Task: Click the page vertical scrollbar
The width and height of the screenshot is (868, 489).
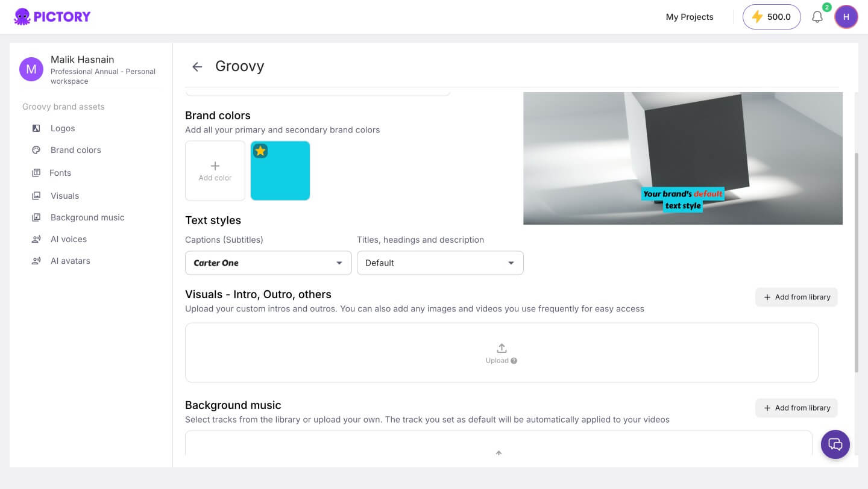Action: [x=857, y=262]
